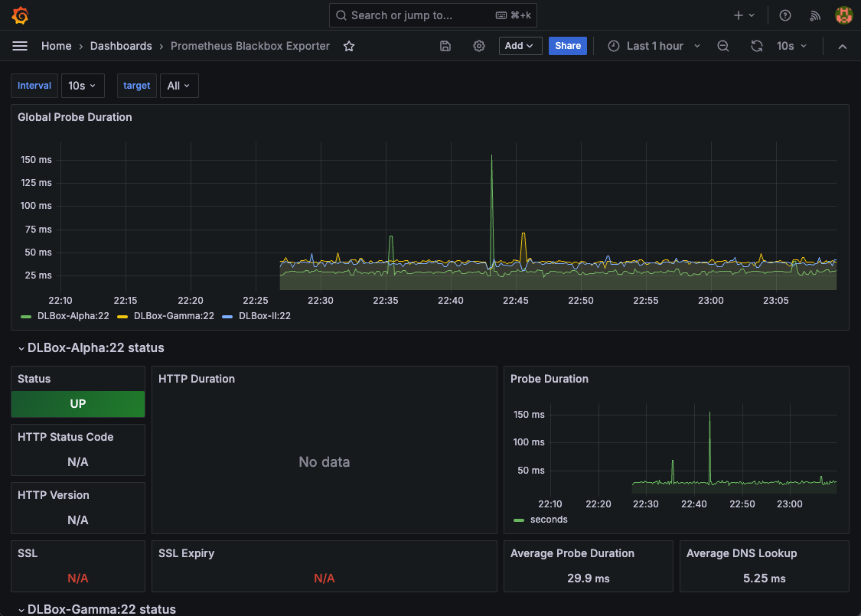The height and width of the screenshot is (616, 861).
Task: Click the Average Probe Duration panel title
Action: 572,553
